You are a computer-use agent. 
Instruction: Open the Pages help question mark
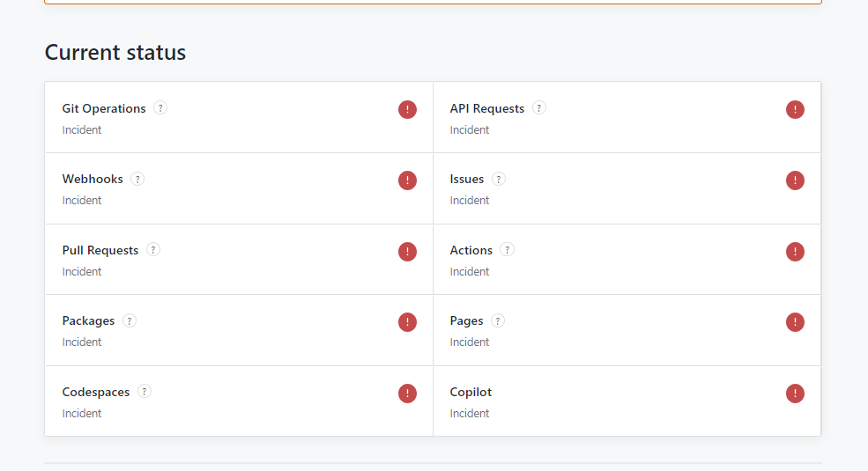[498, 320]
